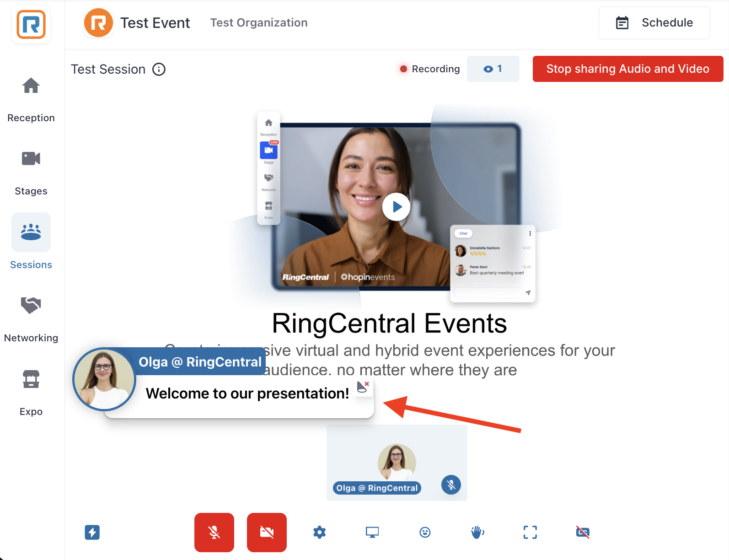The width and height of the screenshot is (729, 560).
Task: Play the RingCentral Events video
Action: tap(396, 207)
